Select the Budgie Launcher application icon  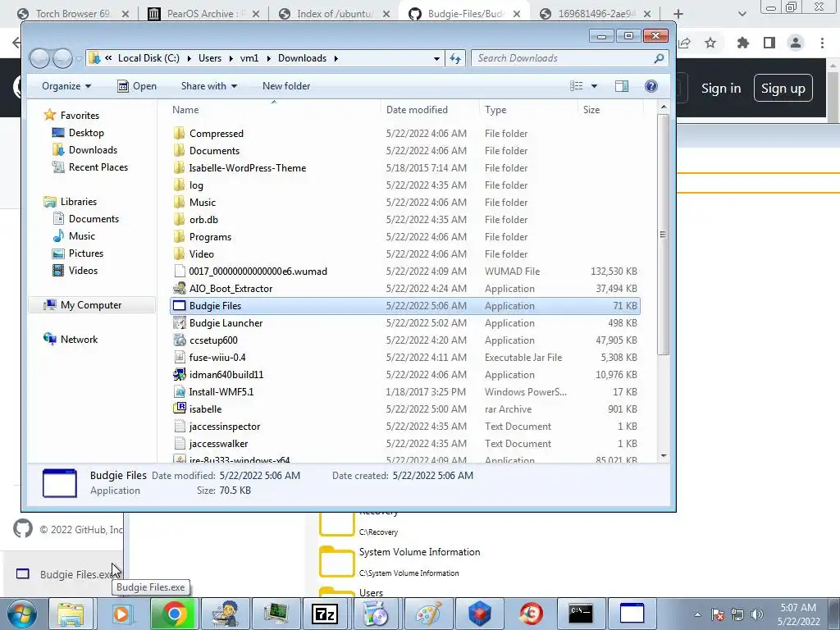click(x=180, y=323)
